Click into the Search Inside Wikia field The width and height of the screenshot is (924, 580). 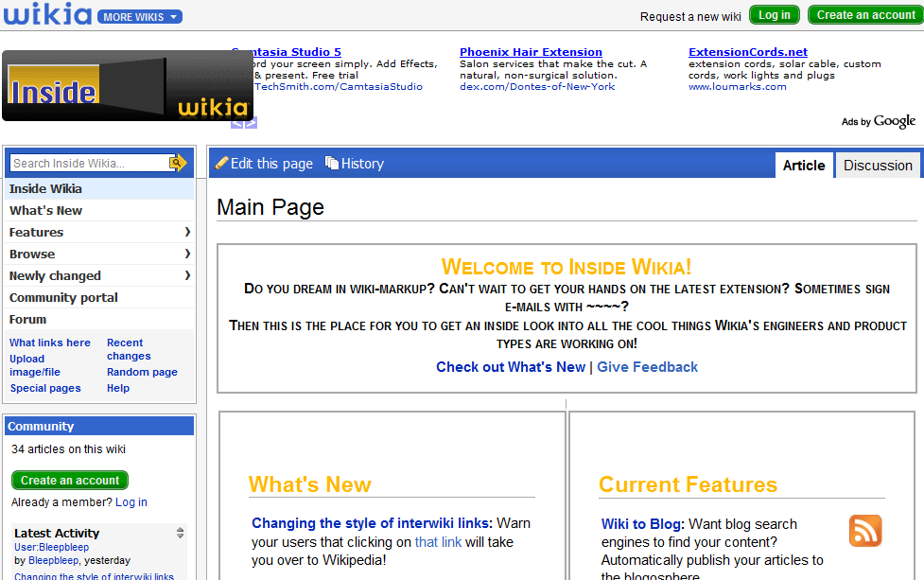(x=88, y=164)
